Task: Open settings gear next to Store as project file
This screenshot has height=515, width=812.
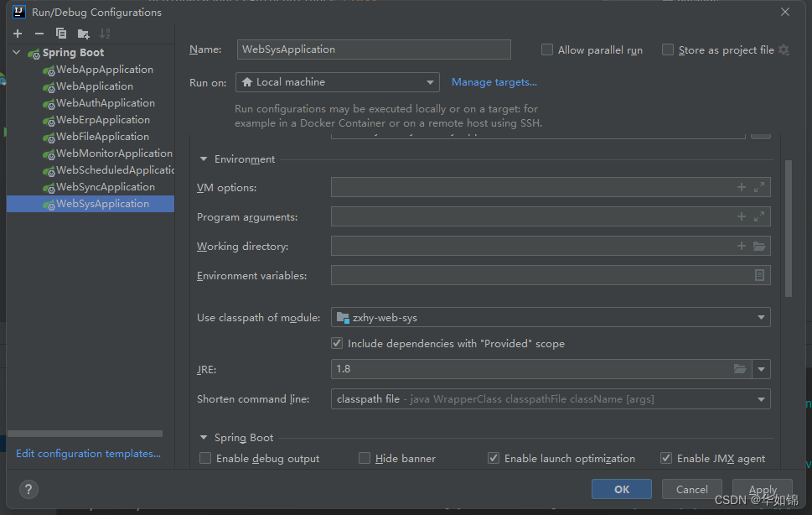Action: [784, 49]
